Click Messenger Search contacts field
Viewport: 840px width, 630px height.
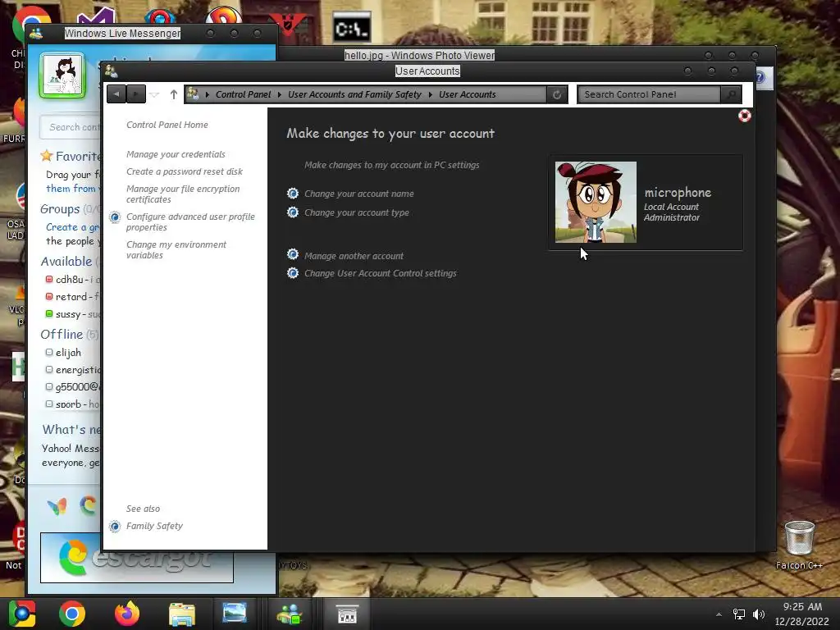[71, 127]
